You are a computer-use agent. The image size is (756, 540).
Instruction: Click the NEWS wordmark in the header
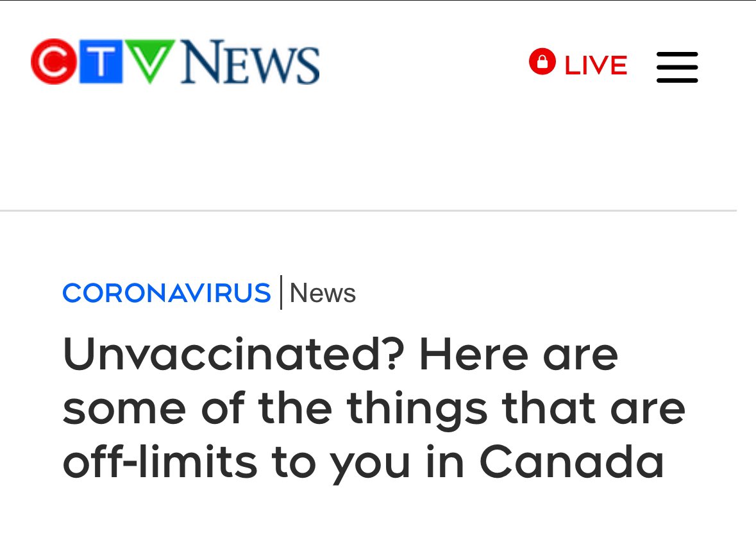coord(250,63)
